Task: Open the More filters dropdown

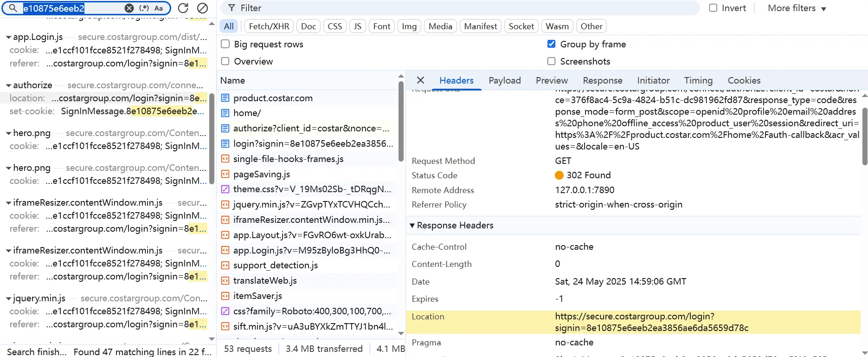Action: [x=797, y=8]
